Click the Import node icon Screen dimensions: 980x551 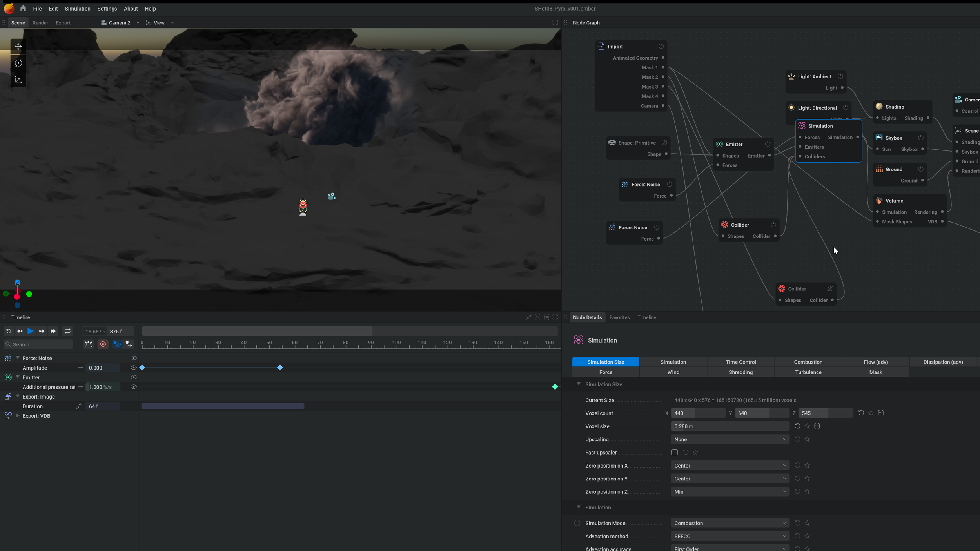tap(601, 46)
